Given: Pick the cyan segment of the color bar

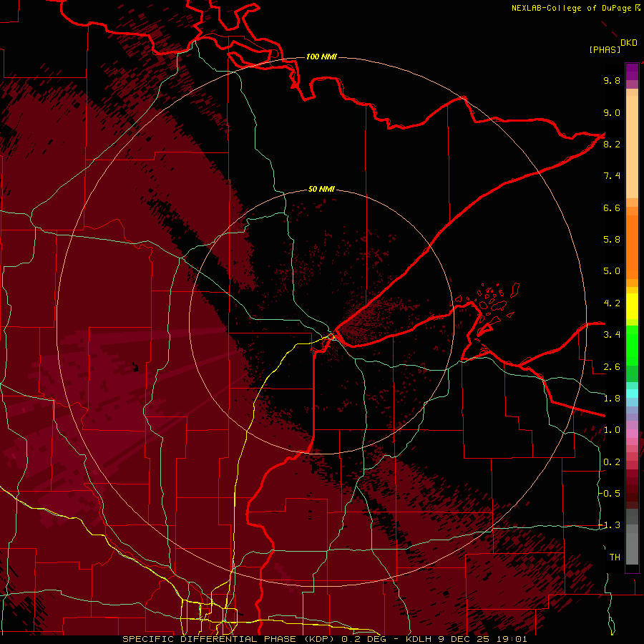Looking at the screenshot, I should [x=632, y=394].
